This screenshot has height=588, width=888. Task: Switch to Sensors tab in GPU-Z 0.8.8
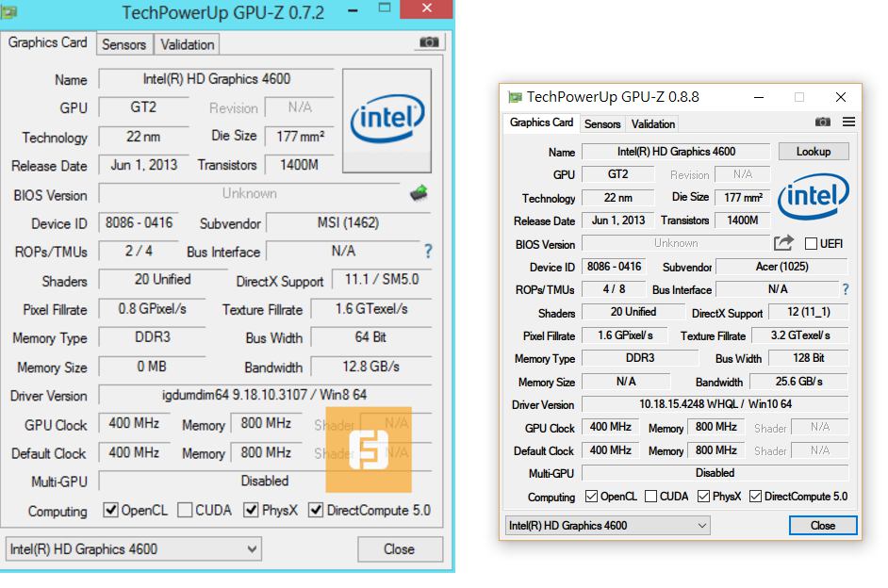point(602,124)
